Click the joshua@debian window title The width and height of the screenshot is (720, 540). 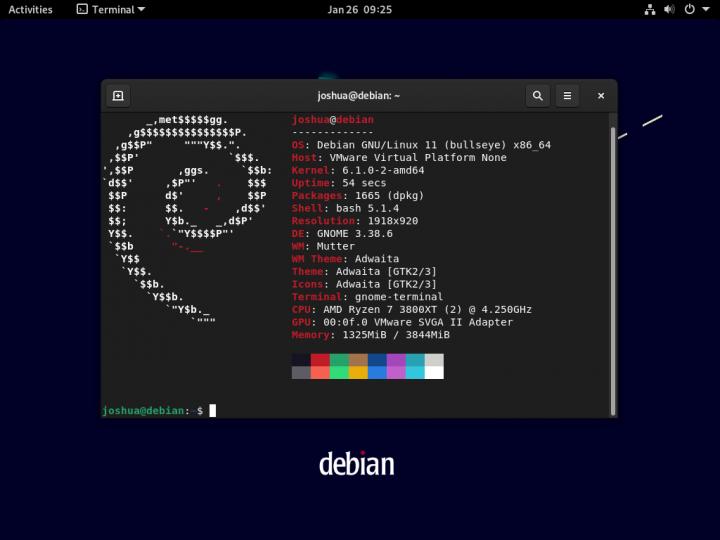pyautogui.click(x=359, y=96)
